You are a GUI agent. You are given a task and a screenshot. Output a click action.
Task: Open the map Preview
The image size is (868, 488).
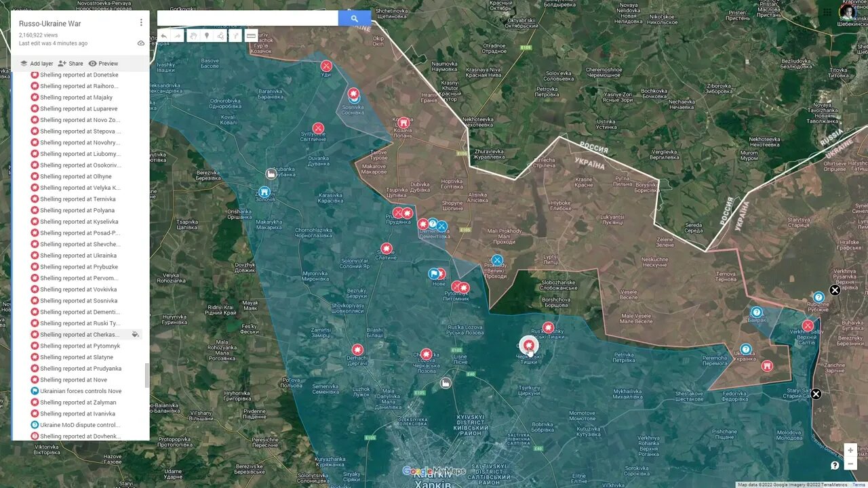pyautogui.click(x=103, y=64)
